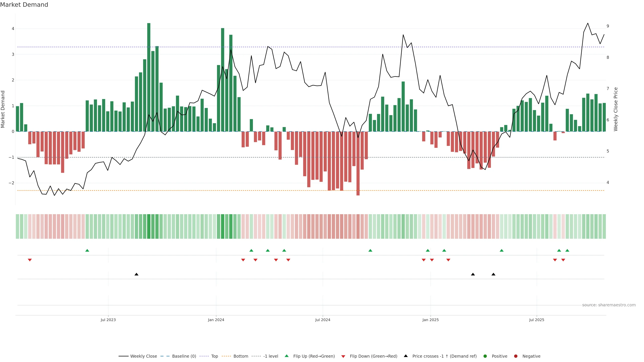Click the Jan 2024 axis label

(x=216, y=320)
